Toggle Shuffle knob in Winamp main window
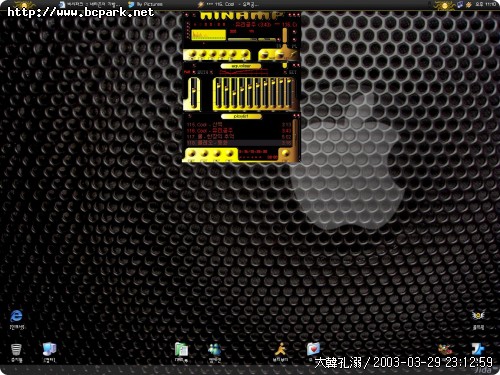Image resolution: width=500 pixels, height=375 pixels. pyautogui.click(x=266, y=55)
